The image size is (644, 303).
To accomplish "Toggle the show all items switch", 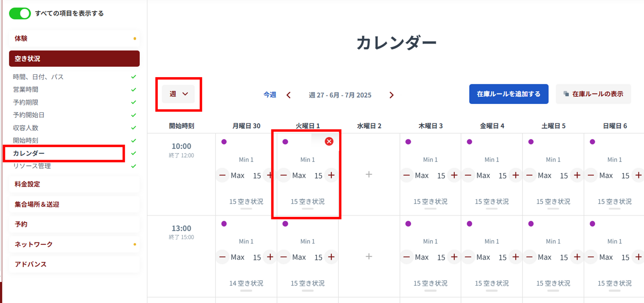I will [x=20, y=13].
